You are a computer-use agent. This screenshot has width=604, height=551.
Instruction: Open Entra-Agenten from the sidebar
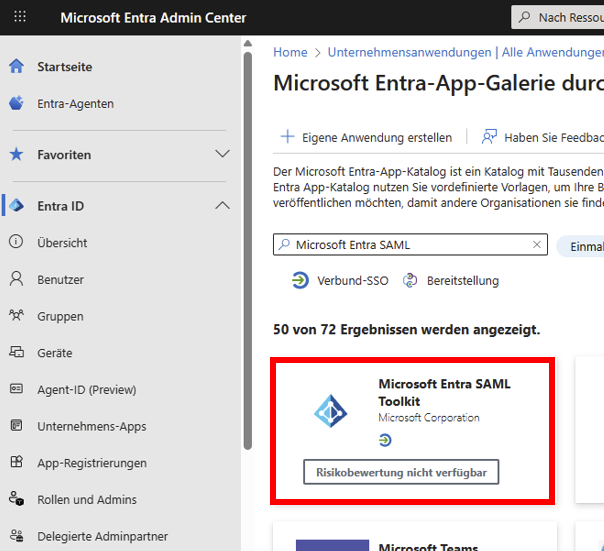[x=75, y=104]
